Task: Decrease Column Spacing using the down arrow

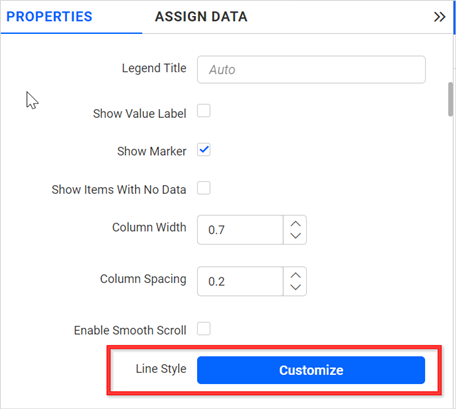Action: pos(295,287)
